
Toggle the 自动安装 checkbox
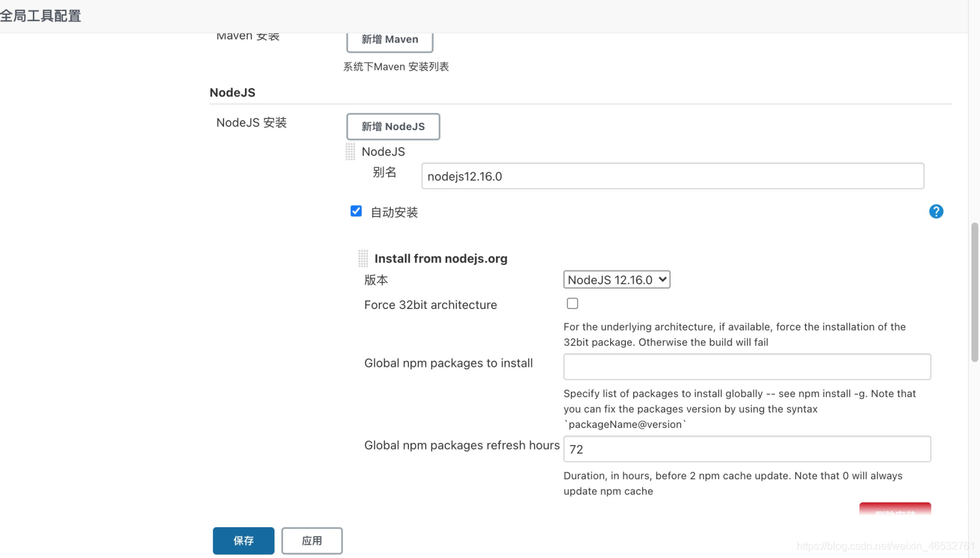tap(356, 211)
